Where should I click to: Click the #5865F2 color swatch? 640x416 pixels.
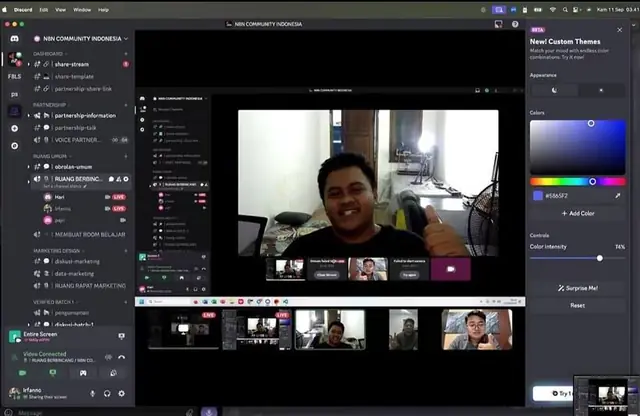(538, 196)
